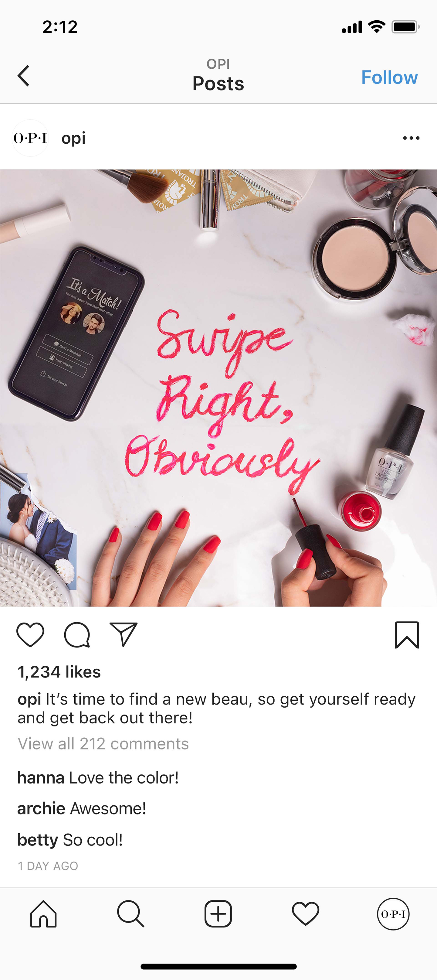Image resolution: width=437 pixels, height=980 pixels.
Task: Tap the back arrow
Action: pos(24,76)
